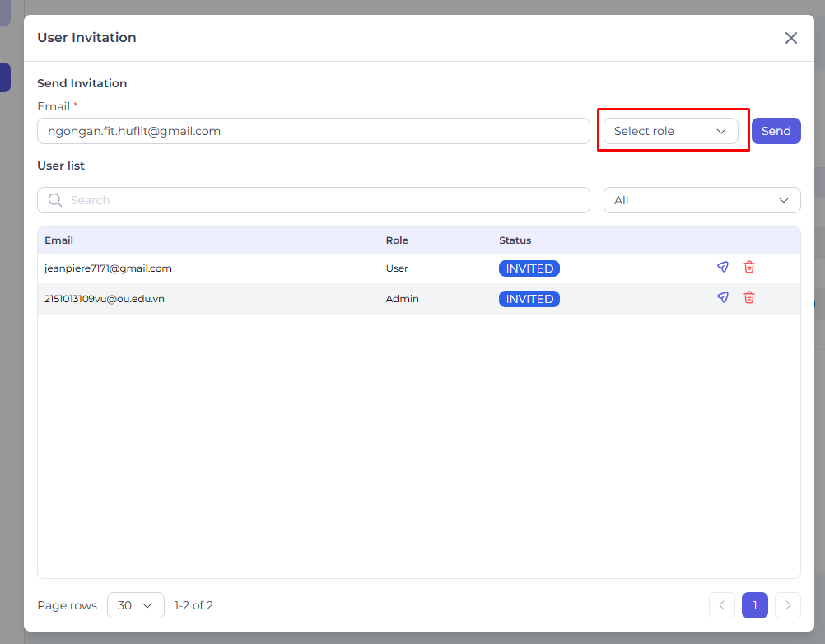Go to the next page arrow
This screenshot has height=644, width=825.
788,605
